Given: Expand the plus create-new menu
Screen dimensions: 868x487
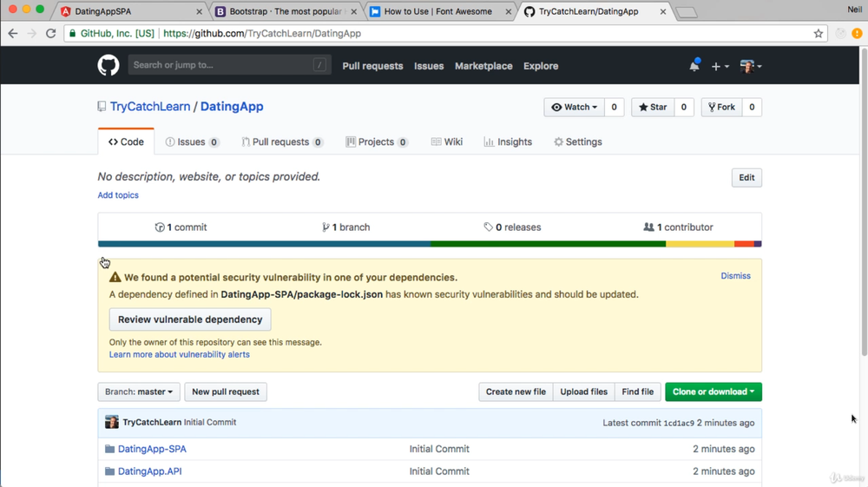Looking at the screenshot, I should 720,66.
